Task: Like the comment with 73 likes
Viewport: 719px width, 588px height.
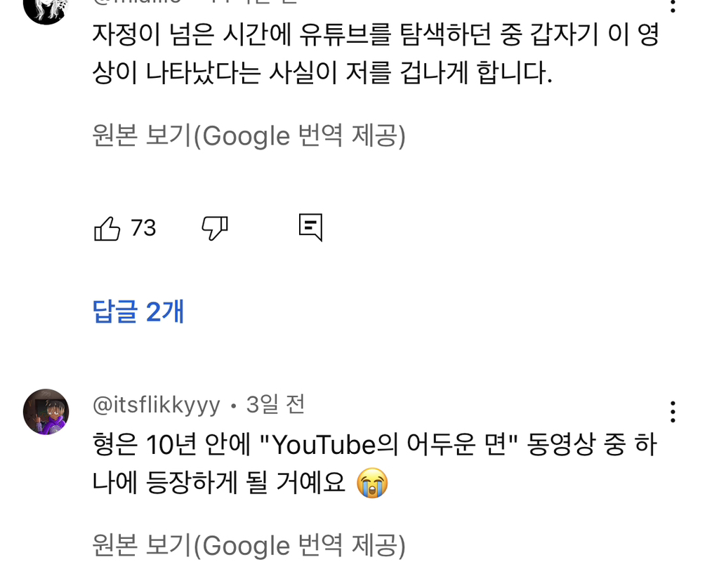Action: coord(107,228)
